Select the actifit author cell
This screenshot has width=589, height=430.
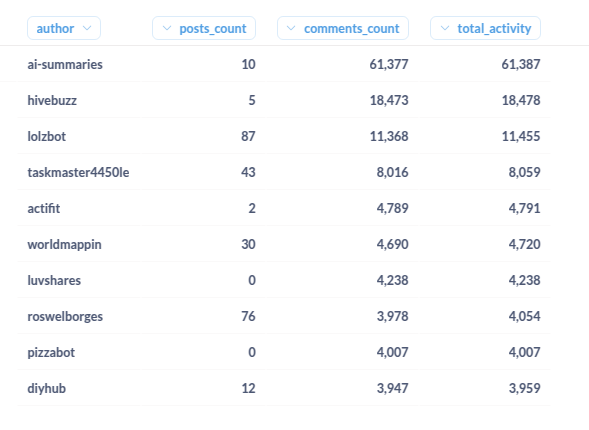44,208
